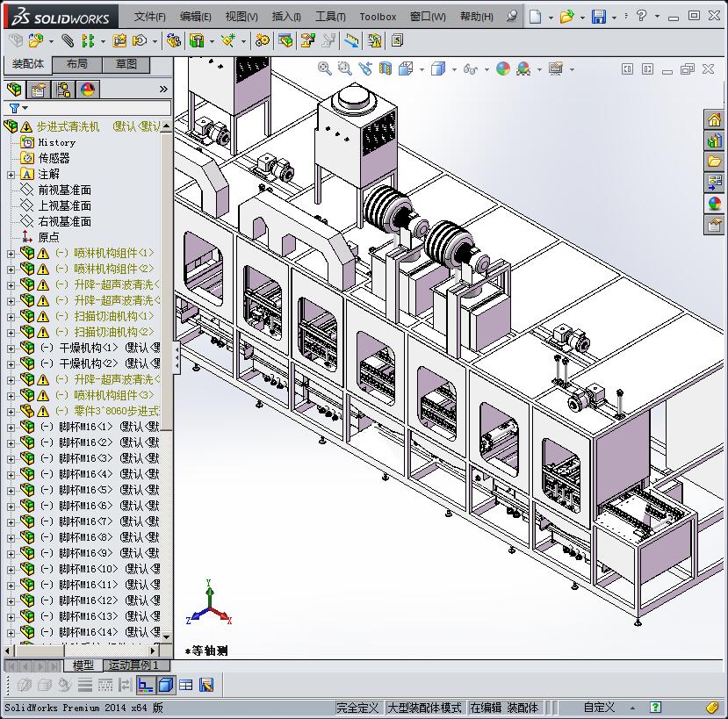This screenshot has height=719, width=728.
Task: Click the Show Hidden Components icon
Action: tap(174, 41)
